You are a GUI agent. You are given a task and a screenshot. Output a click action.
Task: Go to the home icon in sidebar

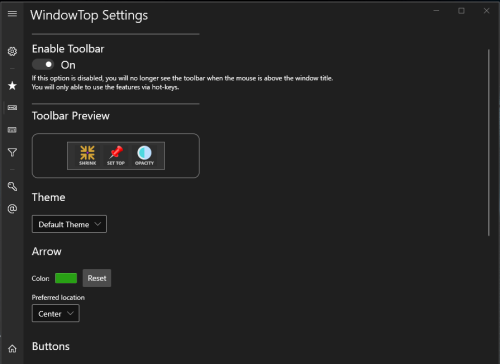[x=12, y=349]
